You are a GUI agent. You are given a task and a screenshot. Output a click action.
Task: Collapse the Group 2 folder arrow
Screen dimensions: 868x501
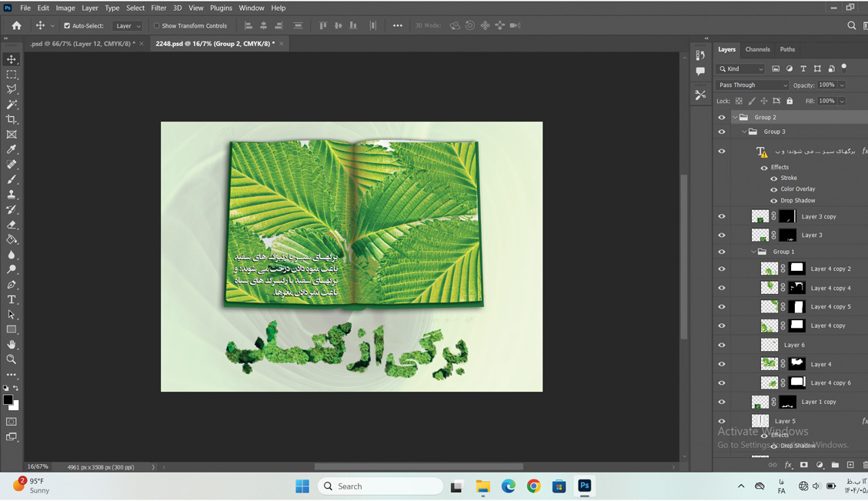click(x=735, y=117)
